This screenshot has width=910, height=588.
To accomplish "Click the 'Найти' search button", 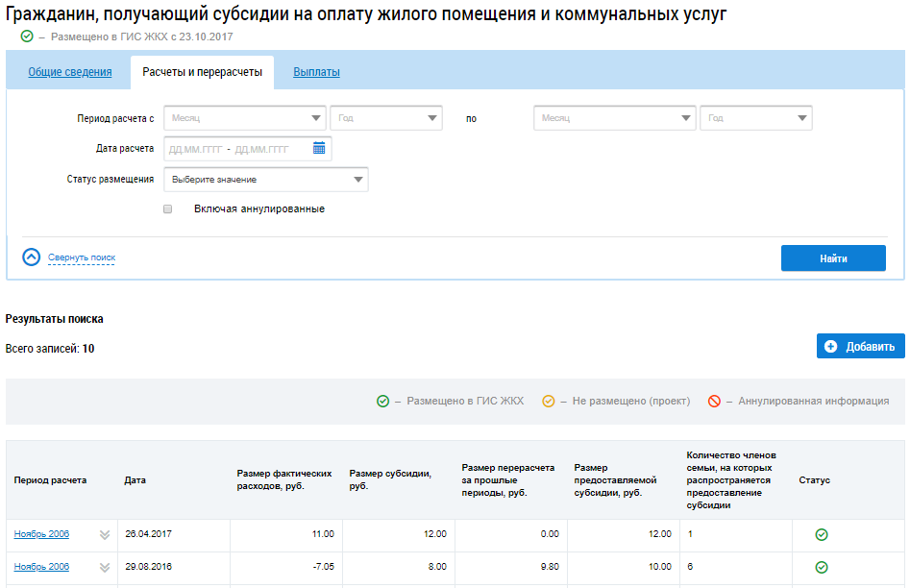I will point(833,258).
